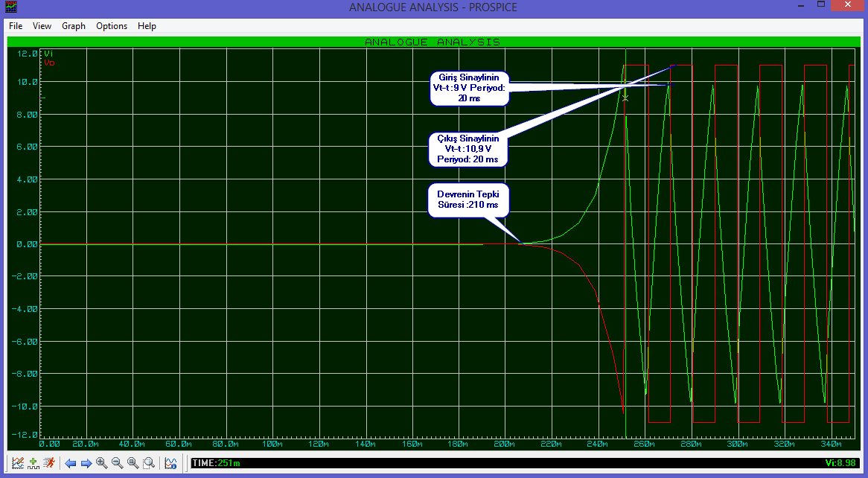This screenshot has height=478, width=868.
Task: Zoom out using the magnifier minus icon
Action: tap(118, 463)
